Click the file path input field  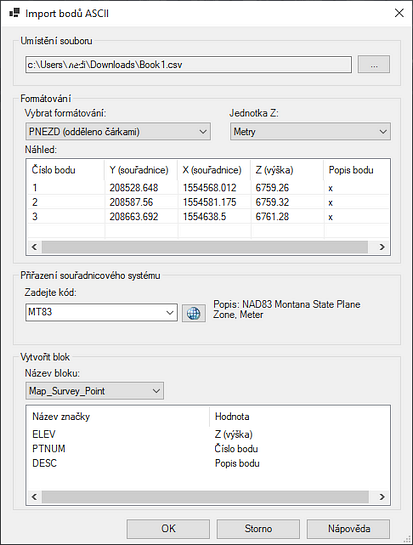[188, 65]
